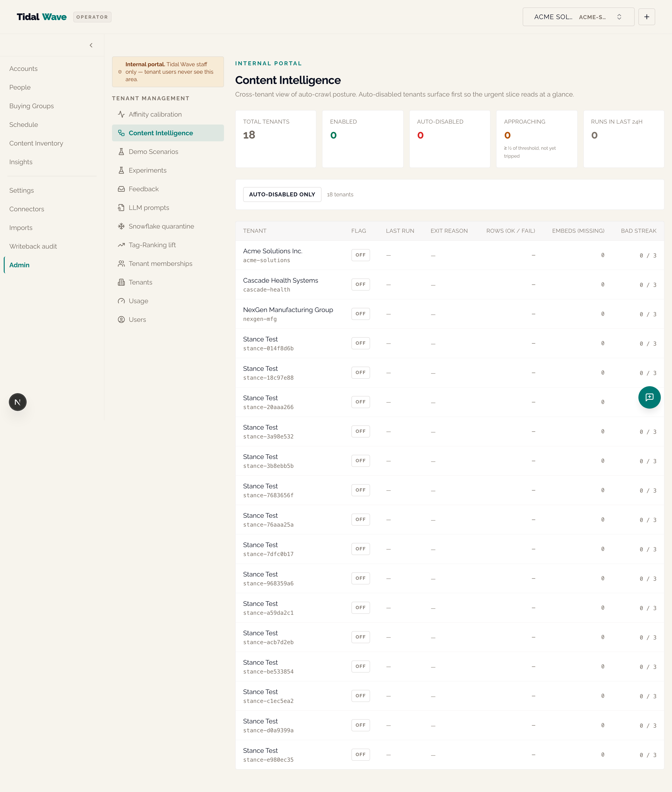The width and height of the screenshot is (672, 792).
Task: Click the TOTAL TENANTS summary card
Action: pos(276,139)
